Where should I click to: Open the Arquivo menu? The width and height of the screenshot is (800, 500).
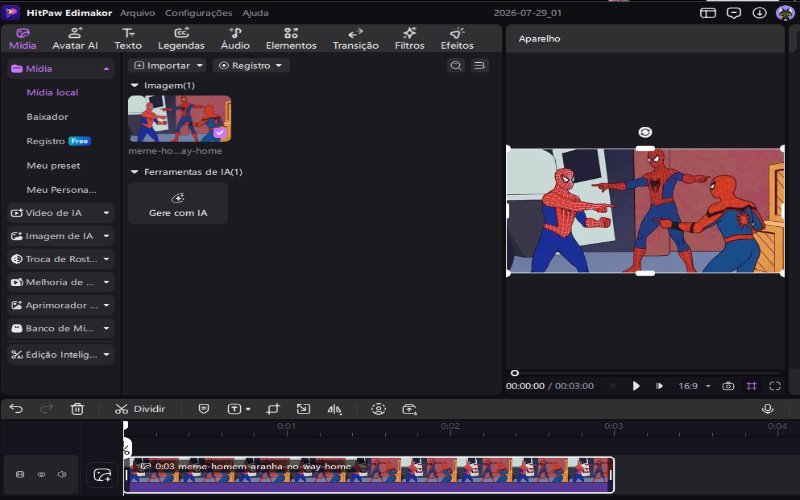point(137,13)
